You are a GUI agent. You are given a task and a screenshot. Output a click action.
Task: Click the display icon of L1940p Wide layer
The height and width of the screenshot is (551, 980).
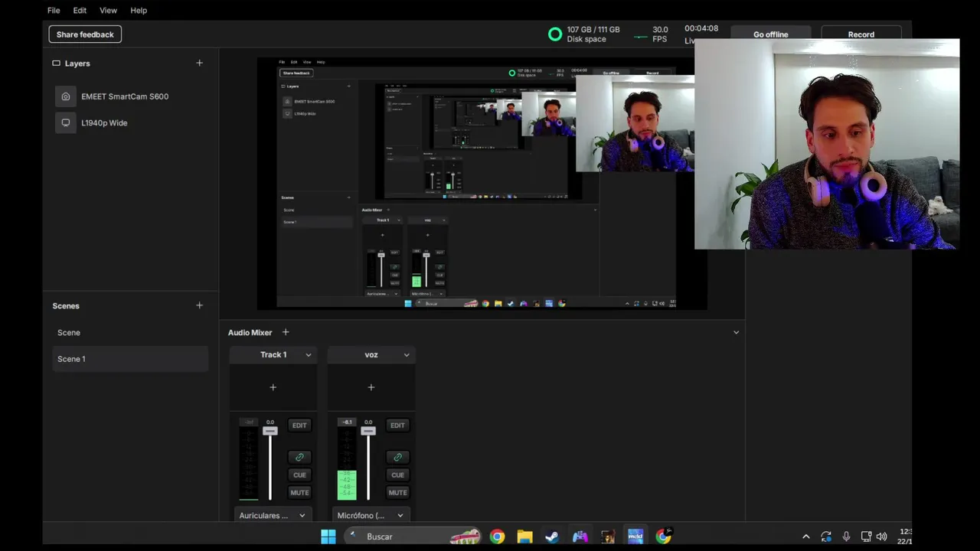[66, 122]
